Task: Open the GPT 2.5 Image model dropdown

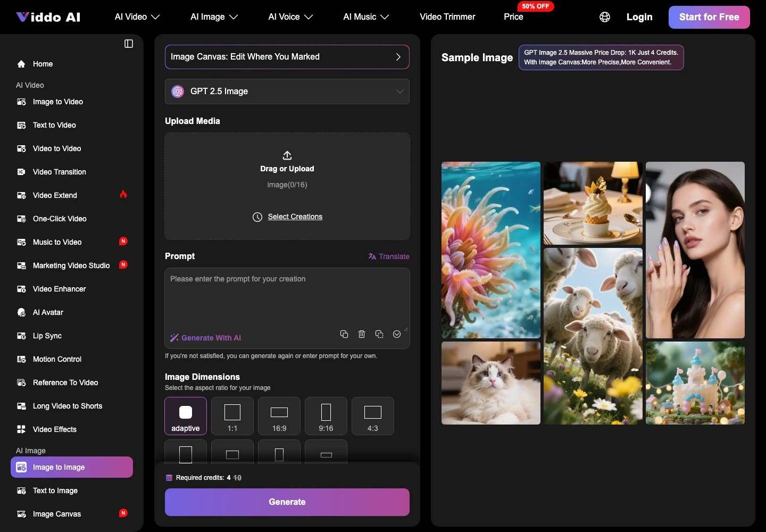Action: [x=287, y=92]
